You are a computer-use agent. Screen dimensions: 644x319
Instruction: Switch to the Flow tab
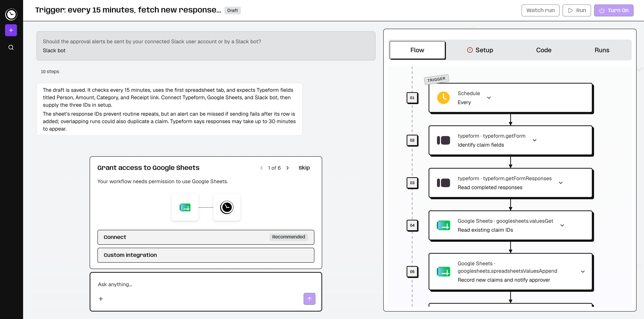(417, 50)
